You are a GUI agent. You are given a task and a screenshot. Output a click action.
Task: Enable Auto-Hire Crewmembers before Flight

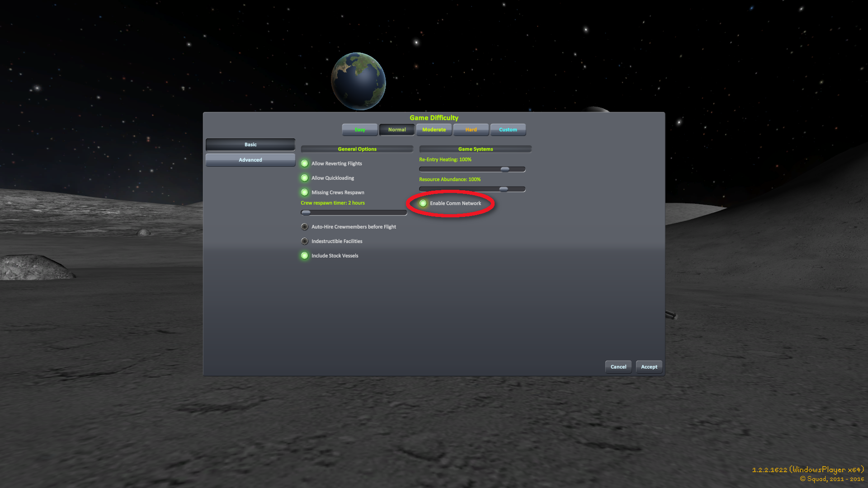(x=305, y=227)
